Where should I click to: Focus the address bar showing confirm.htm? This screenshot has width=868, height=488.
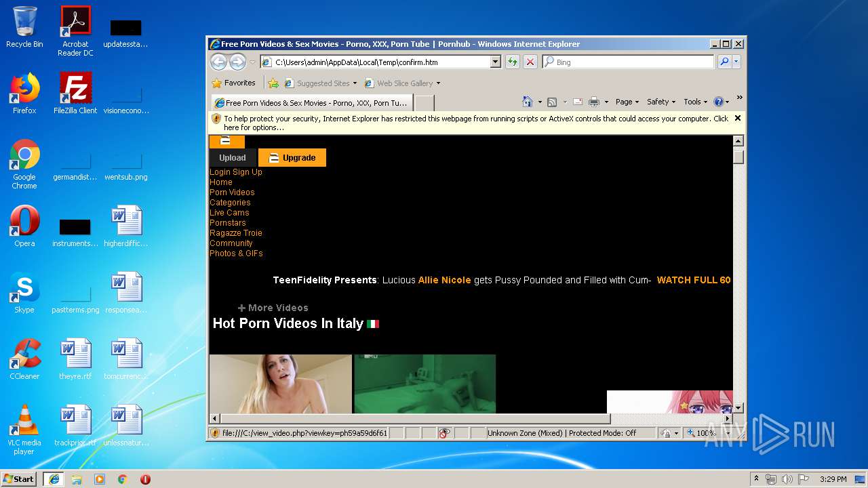coord(375,62)
